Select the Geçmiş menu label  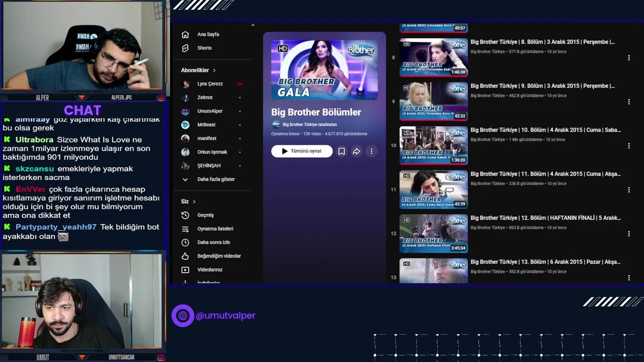[x=205, y=215]
